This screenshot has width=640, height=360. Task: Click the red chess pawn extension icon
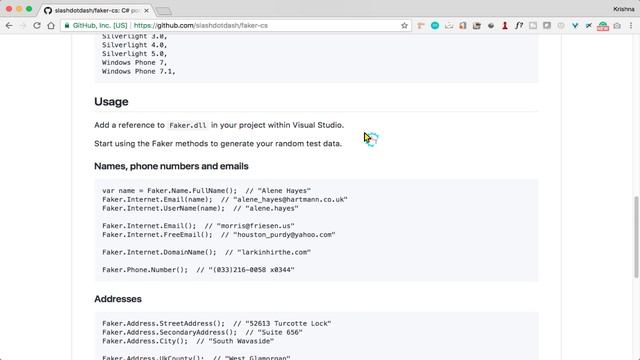505,25
